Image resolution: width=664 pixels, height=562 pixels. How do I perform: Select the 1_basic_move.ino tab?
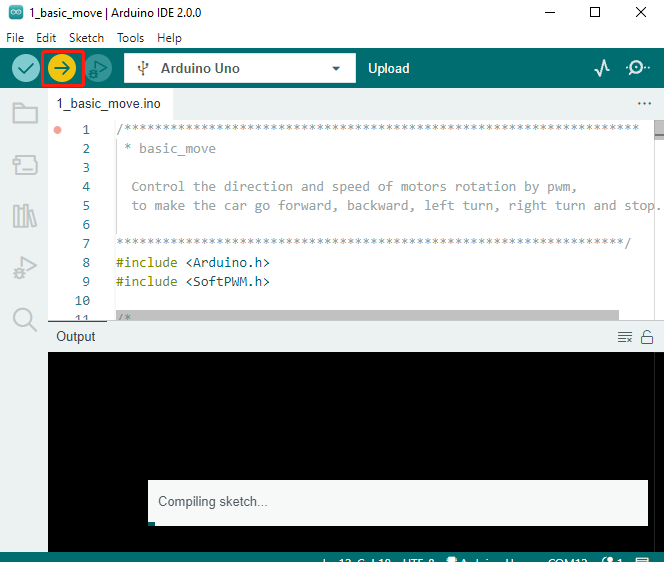point(109,104)
